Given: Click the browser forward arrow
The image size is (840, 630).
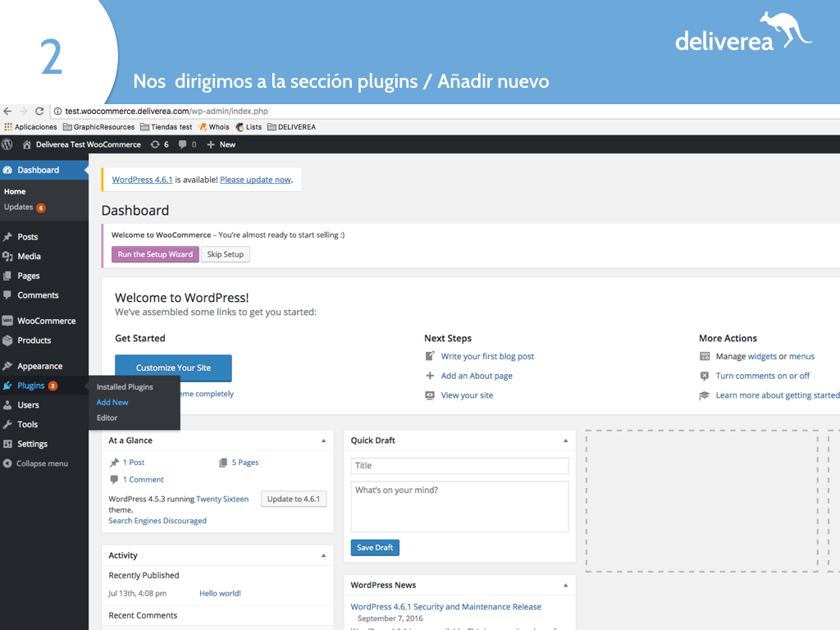Looking at the screenshot, I should [x=23, y=112].
